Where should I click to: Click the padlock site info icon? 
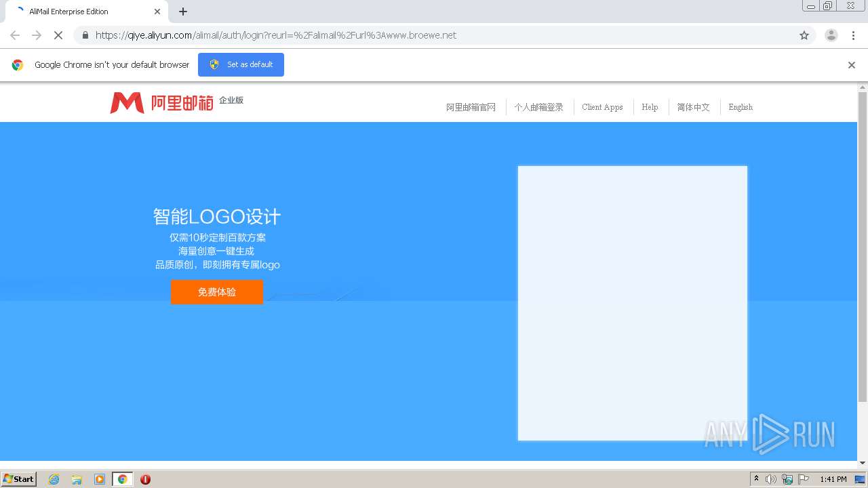click(x=85, y=35)
